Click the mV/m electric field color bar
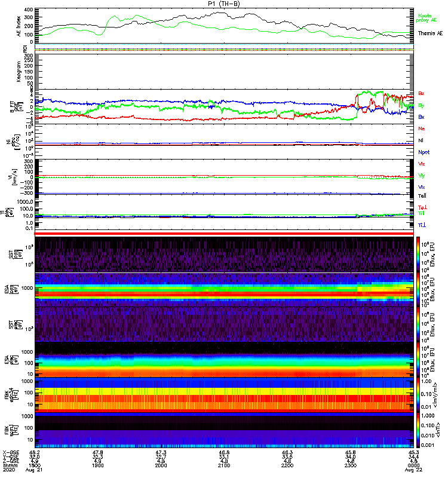 (419, 394)
